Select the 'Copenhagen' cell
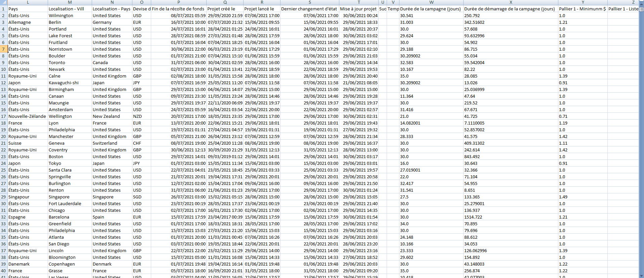The height and width of the screenshot is (278, 644). coord(70,264)
